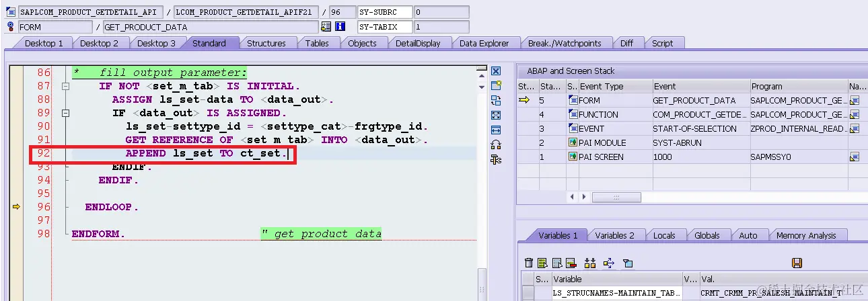The height and width of the screenshot is (301, 868).
Task: Click the LS_STRUCNAMES-MAINTAIN_TAB variable cell
Action: (616, 293)
